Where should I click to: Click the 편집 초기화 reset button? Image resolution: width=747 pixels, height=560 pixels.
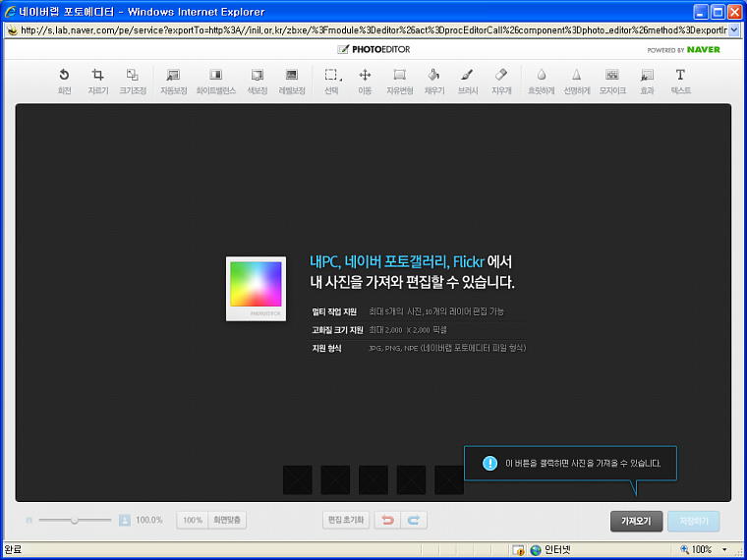(x=346, y=520)
